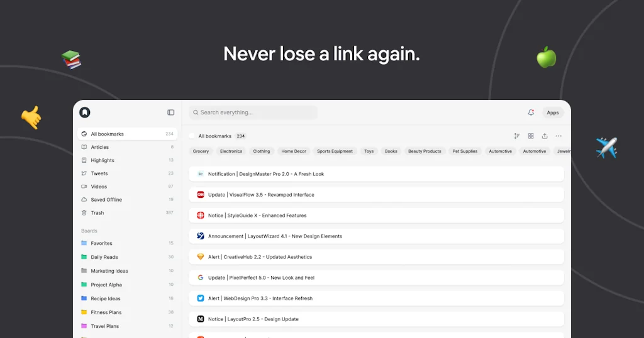This screenshot has width=644, height=338.
Task: Open the Favorites board
Action: click(x=101, y=243)
